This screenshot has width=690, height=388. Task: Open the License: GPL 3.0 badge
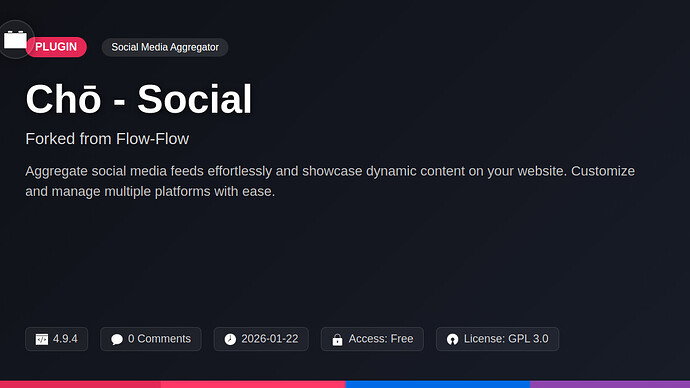tap(498, 339)
